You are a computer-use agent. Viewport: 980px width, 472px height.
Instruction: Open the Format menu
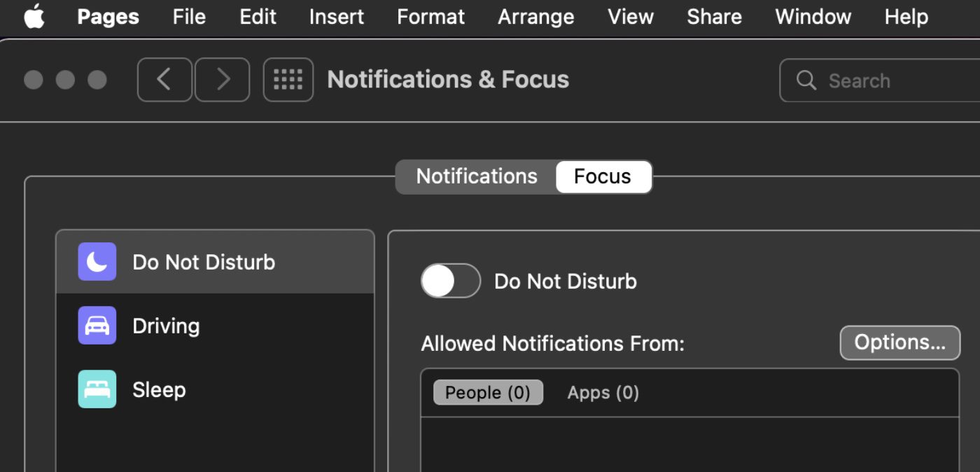click(430, 17)
